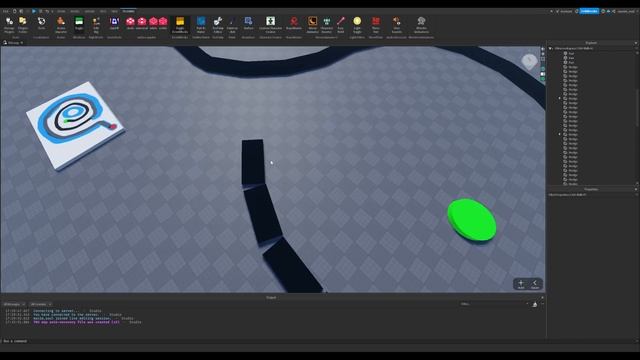Click the Explorer filter field
This screenshot has height=360, width=640.
point(591,48)
